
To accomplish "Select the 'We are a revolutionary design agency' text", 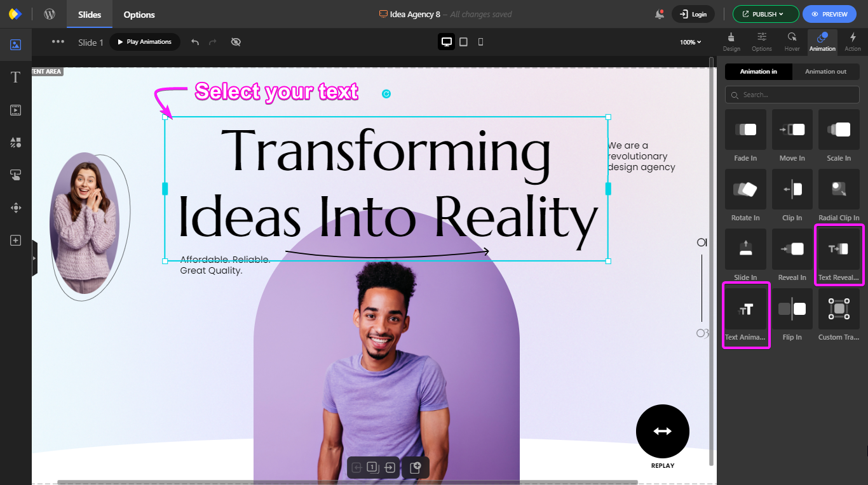I will (641, 156).
